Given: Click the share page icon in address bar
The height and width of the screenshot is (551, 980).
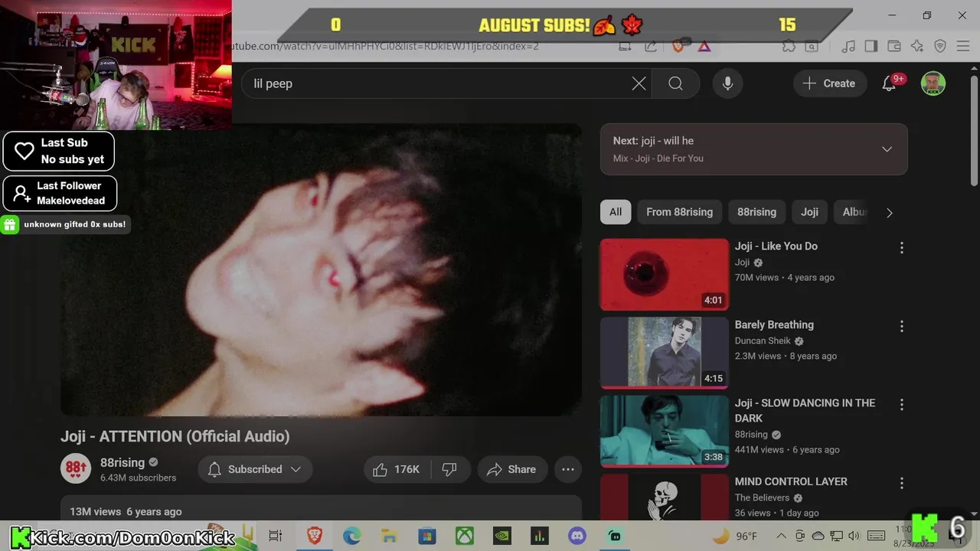Looking at the screenshot, I should click(651, 46).
